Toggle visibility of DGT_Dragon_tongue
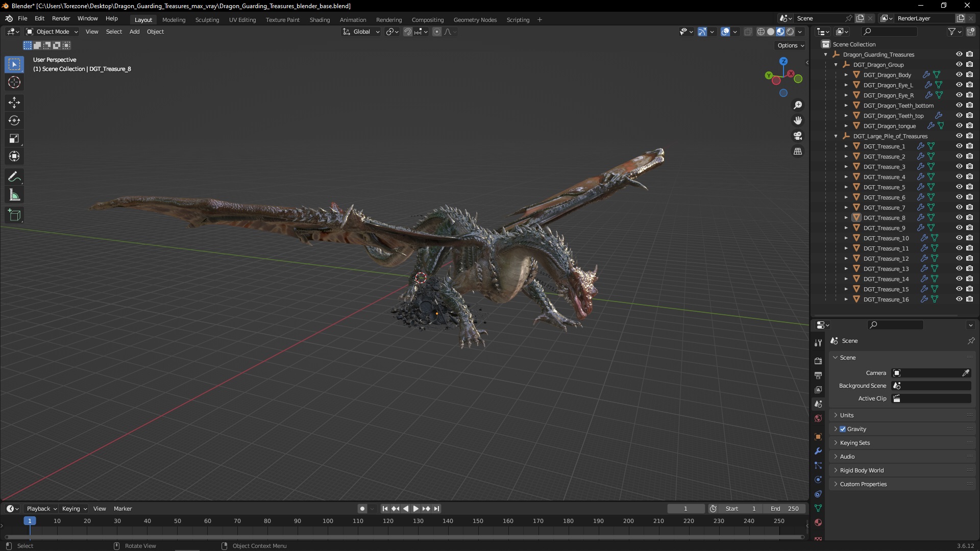The image size is (980, 551). (x=959, y=126)
